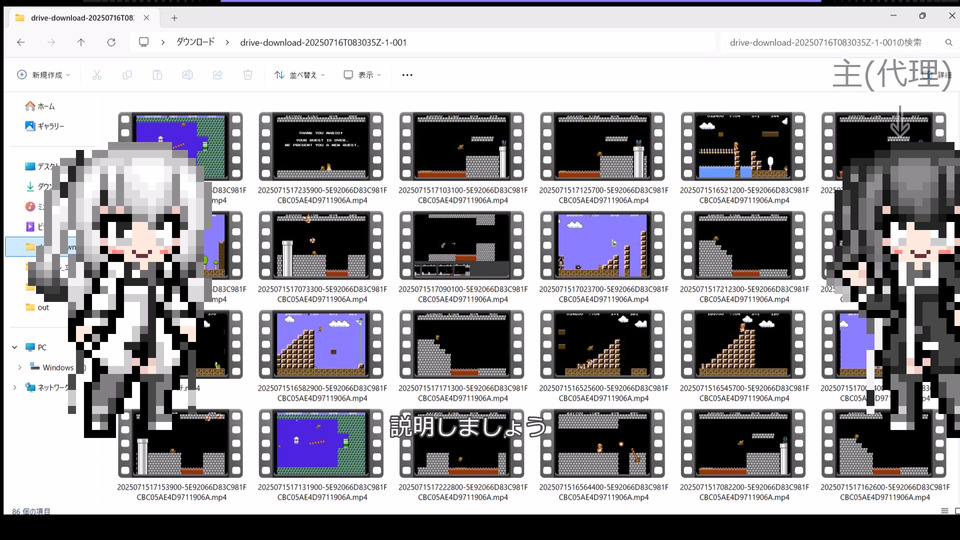Select ギャラリー in the navigation pane
The width and height of the screenshot is (960, 540).
(x=45, y=126)
